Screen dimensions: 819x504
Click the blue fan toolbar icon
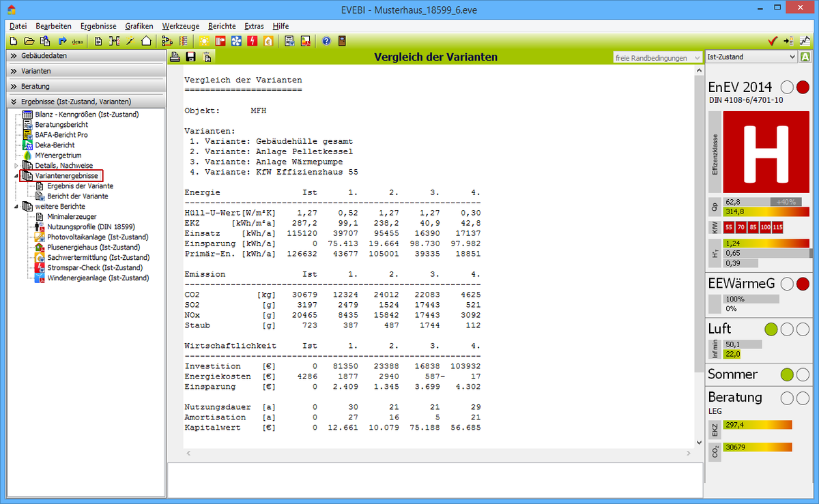pyautogui.click(x=237, y=41)
